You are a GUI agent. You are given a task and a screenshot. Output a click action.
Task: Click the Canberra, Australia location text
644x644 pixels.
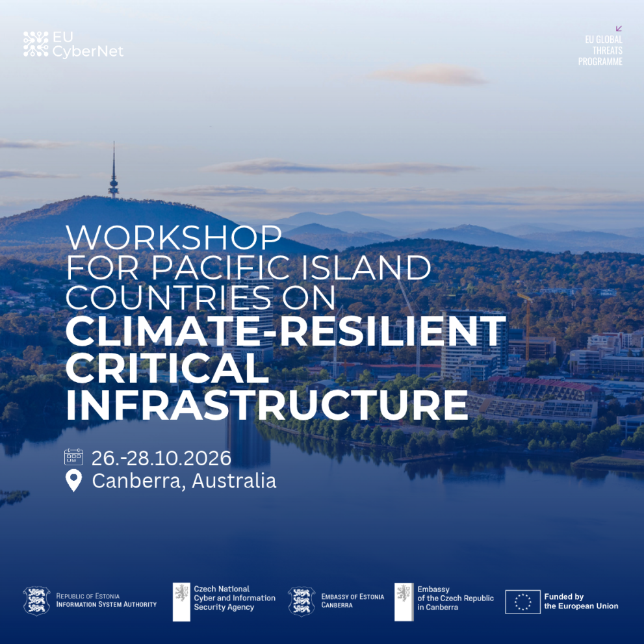point(184,481)
